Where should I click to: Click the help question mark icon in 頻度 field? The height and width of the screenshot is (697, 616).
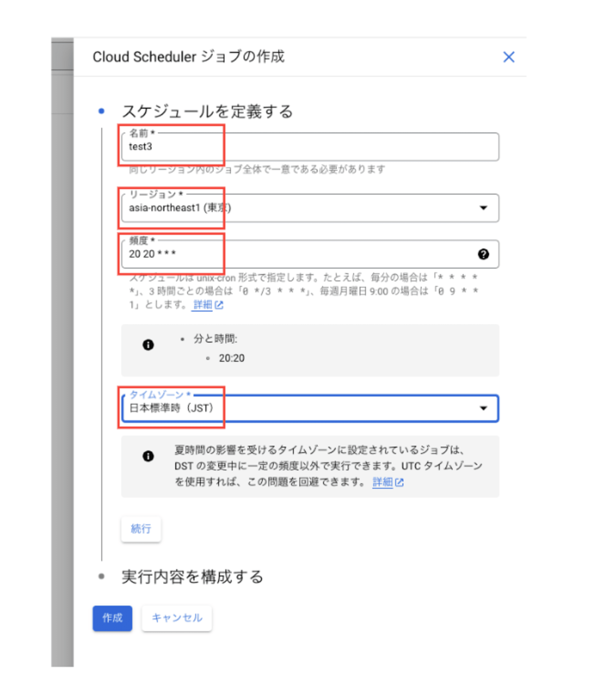483,254
